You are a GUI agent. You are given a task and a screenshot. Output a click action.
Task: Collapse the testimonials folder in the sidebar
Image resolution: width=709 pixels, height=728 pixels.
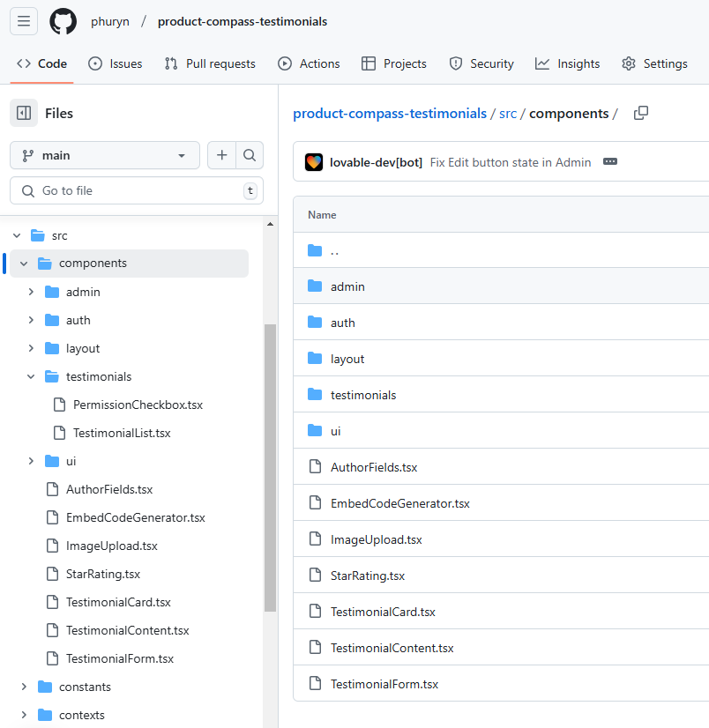coord(31,375)
